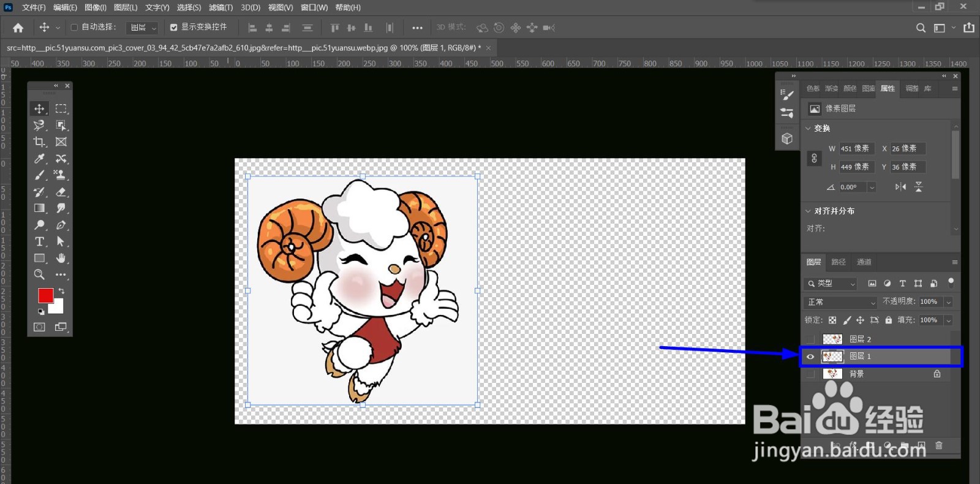Screen dimensions: 980x484
Task: Select the Eyedropper tool
Action: 39,159
